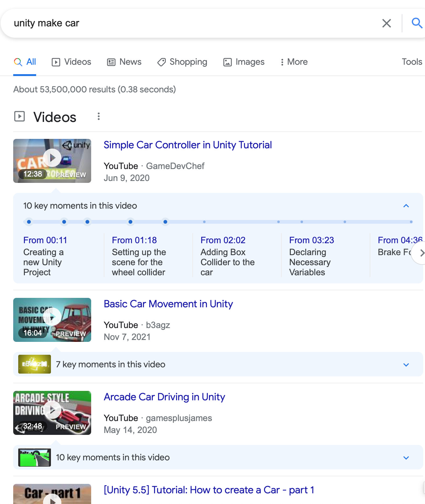
Task: Click the b3agz key moments preview thumbnail
Action: click(x=35, y=364)
